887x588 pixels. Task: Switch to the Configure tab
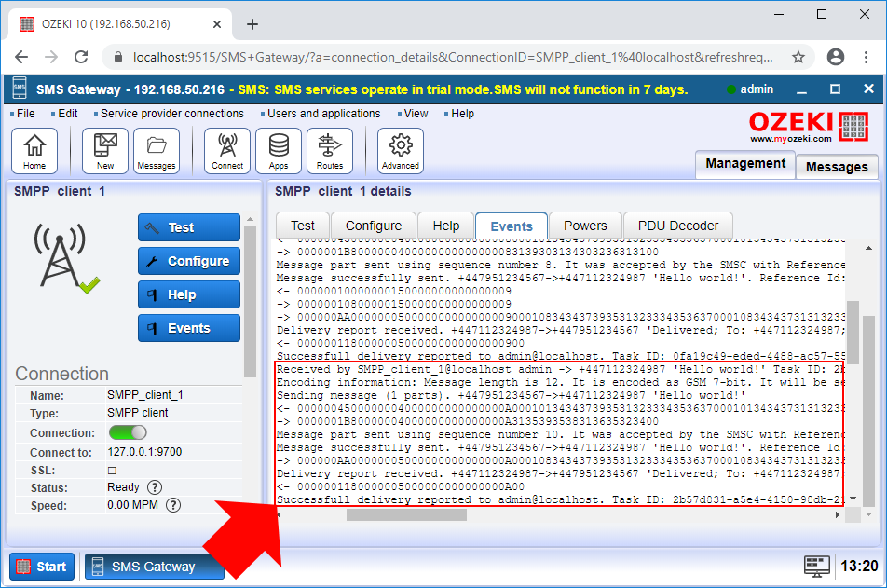[374, 226]
